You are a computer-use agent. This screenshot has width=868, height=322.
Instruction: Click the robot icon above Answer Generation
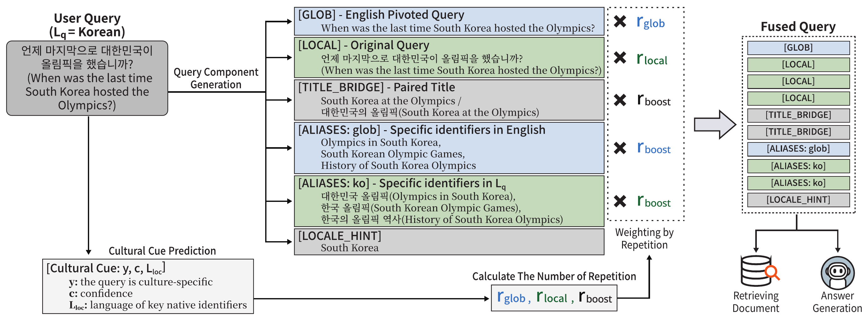(837, 273)
